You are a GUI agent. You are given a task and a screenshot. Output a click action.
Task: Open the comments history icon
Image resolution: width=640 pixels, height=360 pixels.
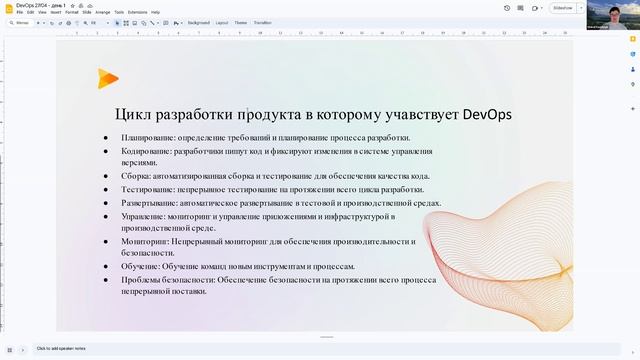pos(520,8)
